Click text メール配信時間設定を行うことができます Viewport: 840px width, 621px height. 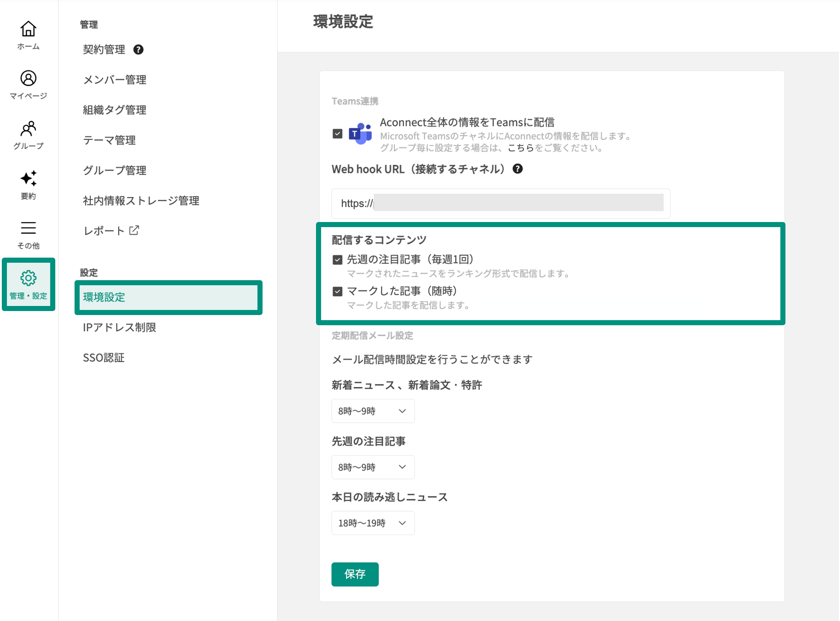[432, 359]
